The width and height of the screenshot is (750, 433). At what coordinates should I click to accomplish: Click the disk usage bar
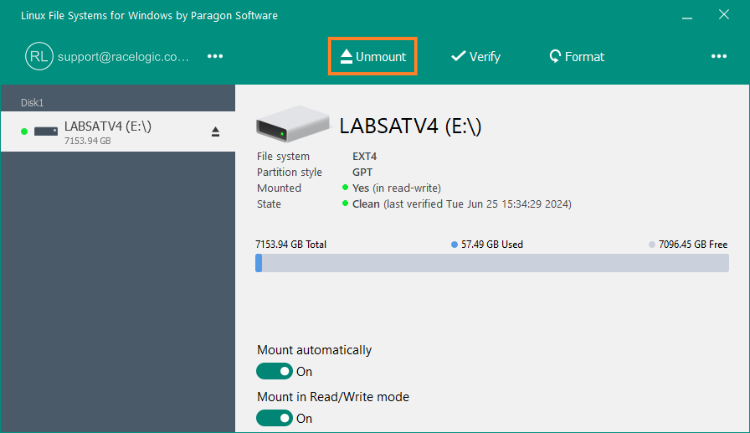pyautogui.click(x=492, y=263)
